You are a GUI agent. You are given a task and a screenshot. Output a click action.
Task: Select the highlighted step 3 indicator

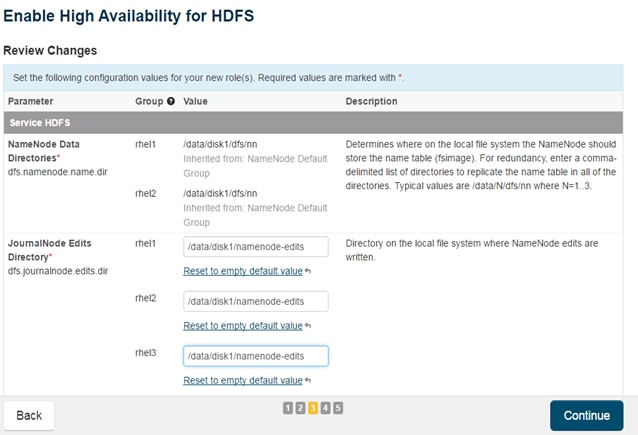(x=313, y=408)
